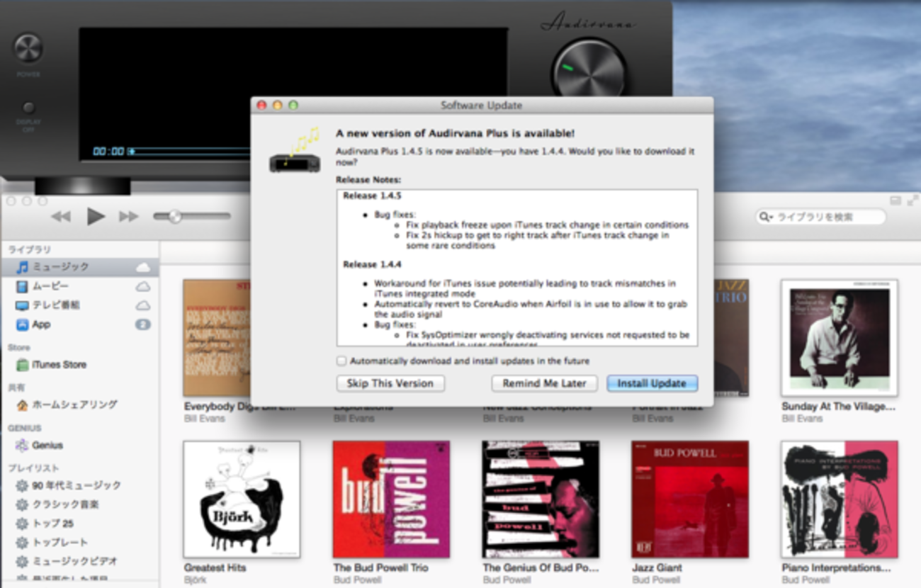Click the cloud icon beside ムービー
The image size is (921, 588).
[143, 286]
